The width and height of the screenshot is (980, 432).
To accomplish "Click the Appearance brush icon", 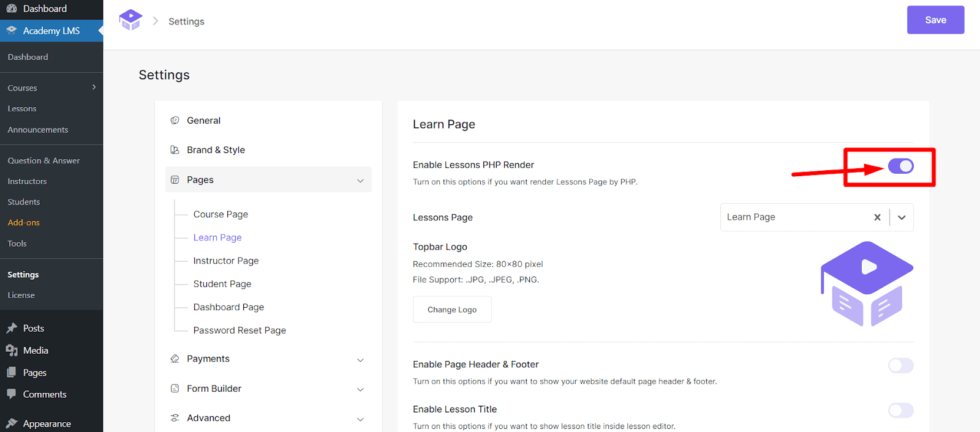I will pos(12,423).
